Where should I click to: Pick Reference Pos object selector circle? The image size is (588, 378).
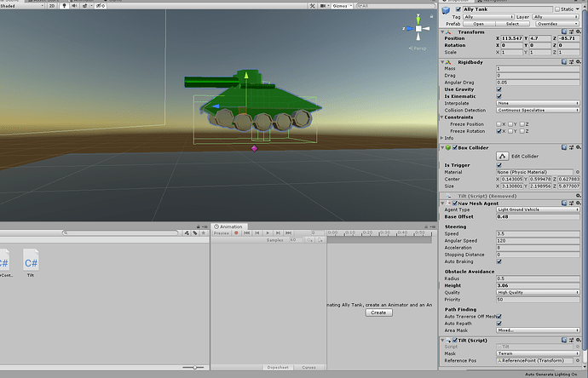(x=578, y=361)
